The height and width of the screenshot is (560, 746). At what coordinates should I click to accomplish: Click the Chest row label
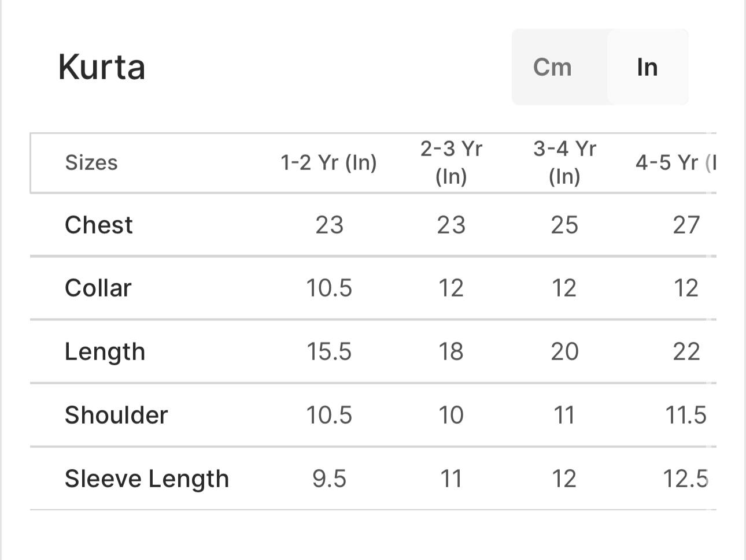click(99, 225)
